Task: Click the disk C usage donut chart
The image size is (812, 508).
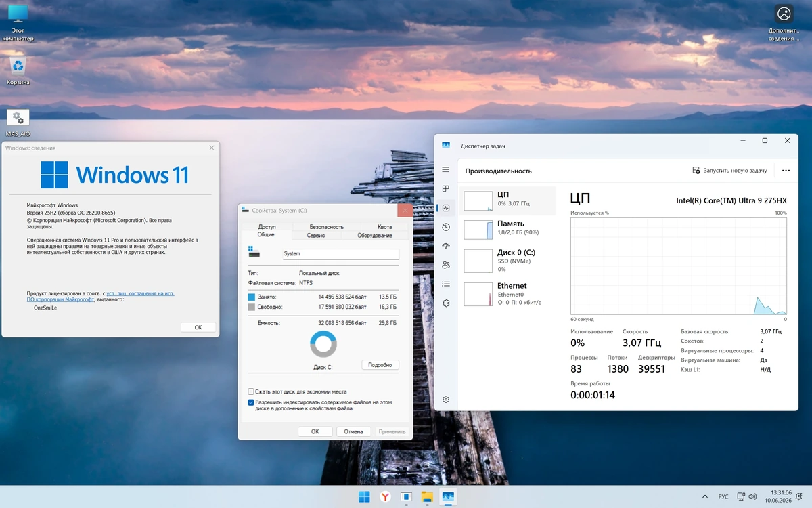Action: point(323,344)
